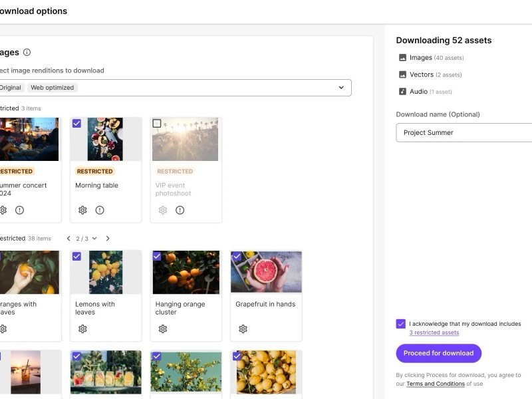This screenshot has width=532, height=399.
Task: Click the Download name input field
Action: (465, 132)
